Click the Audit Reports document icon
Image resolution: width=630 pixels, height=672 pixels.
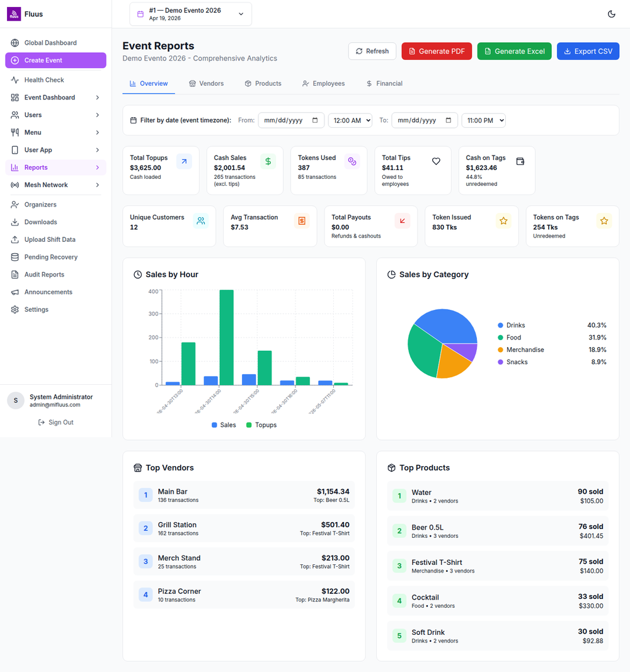[x=14, y=275]
